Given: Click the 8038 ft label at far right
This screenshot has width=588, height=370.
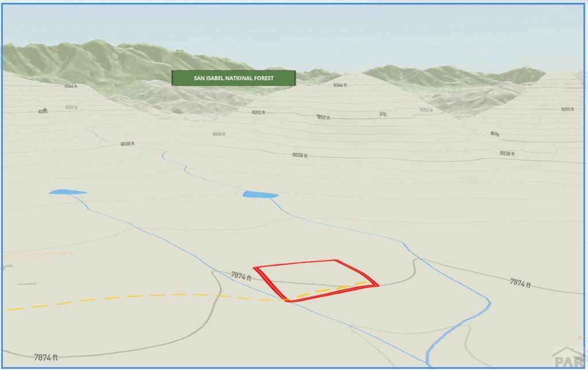Looking at the screenshot, I should click(x=506, y=153).
